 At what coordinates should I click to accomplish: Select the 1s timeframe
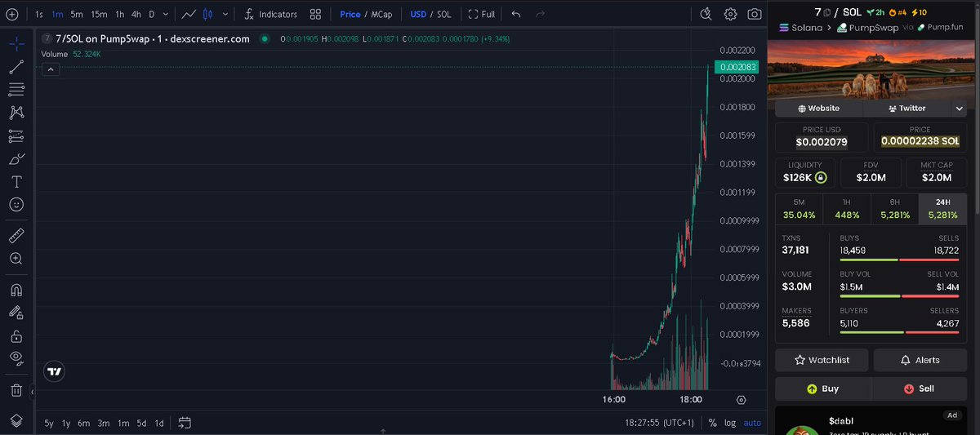point(39,14)
